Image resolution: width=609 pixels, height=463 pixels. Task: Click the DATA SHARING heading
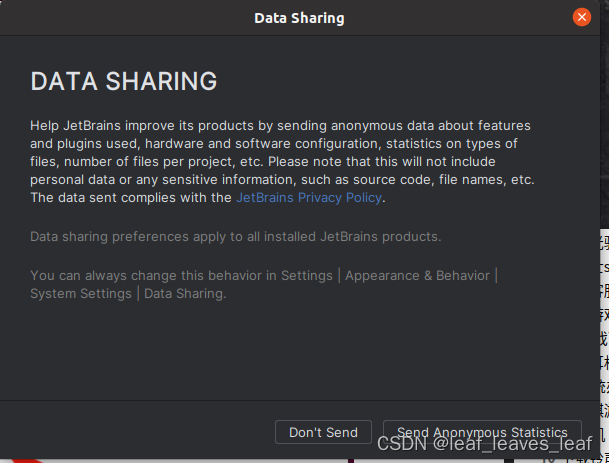[124, 81]
